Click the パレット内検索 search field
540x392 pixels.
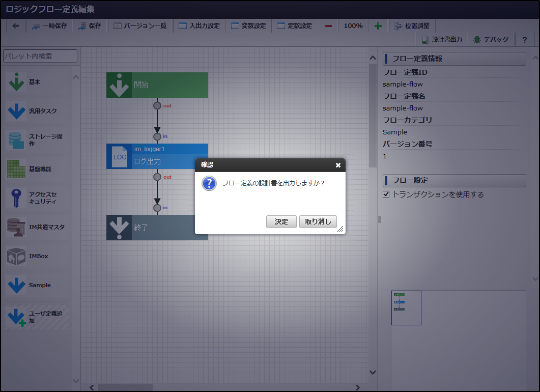39,56
